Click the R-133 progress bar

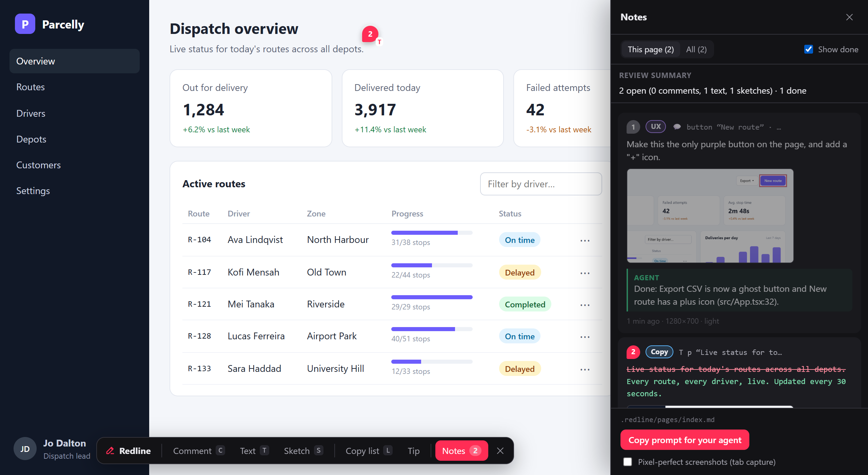tap(432, 362)
